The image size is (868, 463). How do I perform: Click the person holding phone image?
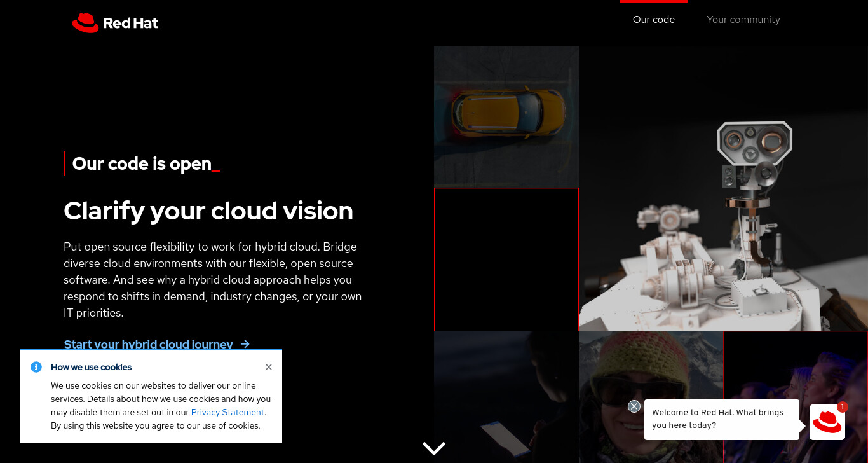[x=506, y=397]
